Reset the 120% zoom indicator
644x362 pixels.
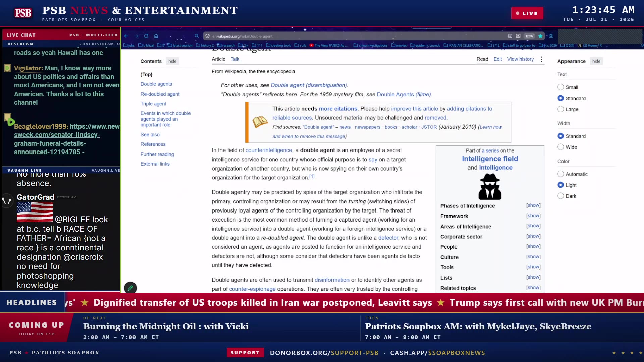[529, 36]
